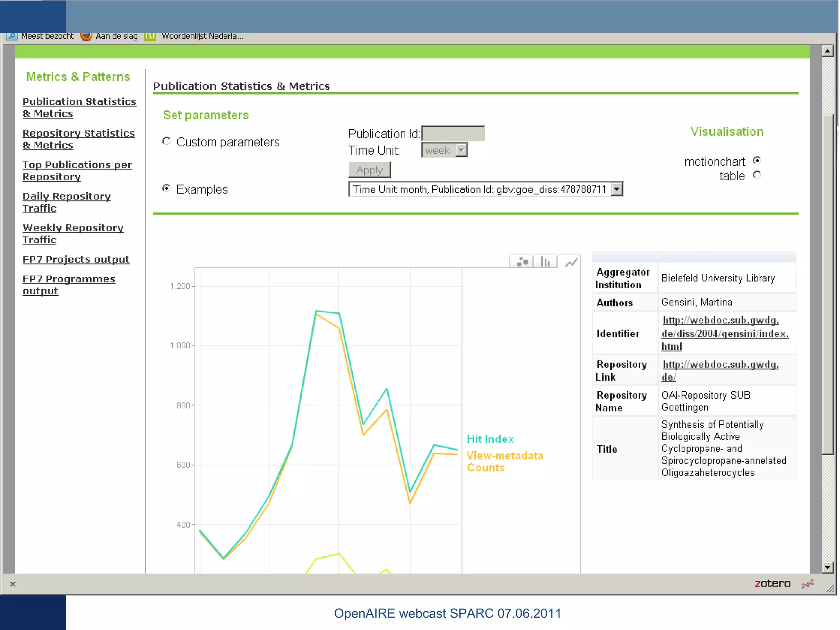Open Daily Repository Traffic link
This screenshot has height=630, width=840.
(66, 202)
